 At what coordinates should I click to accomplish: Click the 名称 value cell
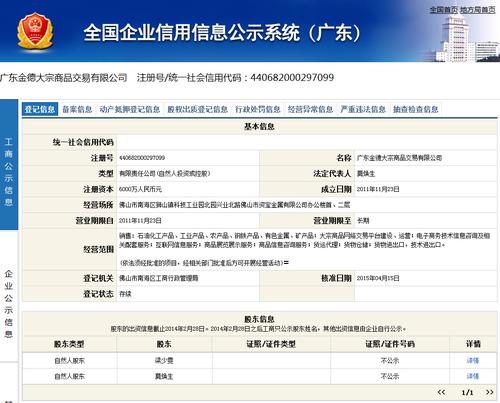click(426, 158)
